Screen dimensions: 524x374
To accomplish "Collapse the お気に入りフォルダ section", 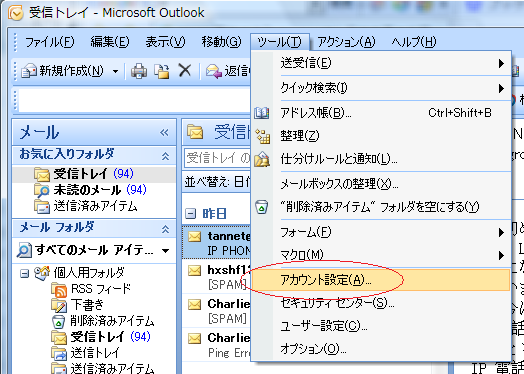I will tap(165, 156).
